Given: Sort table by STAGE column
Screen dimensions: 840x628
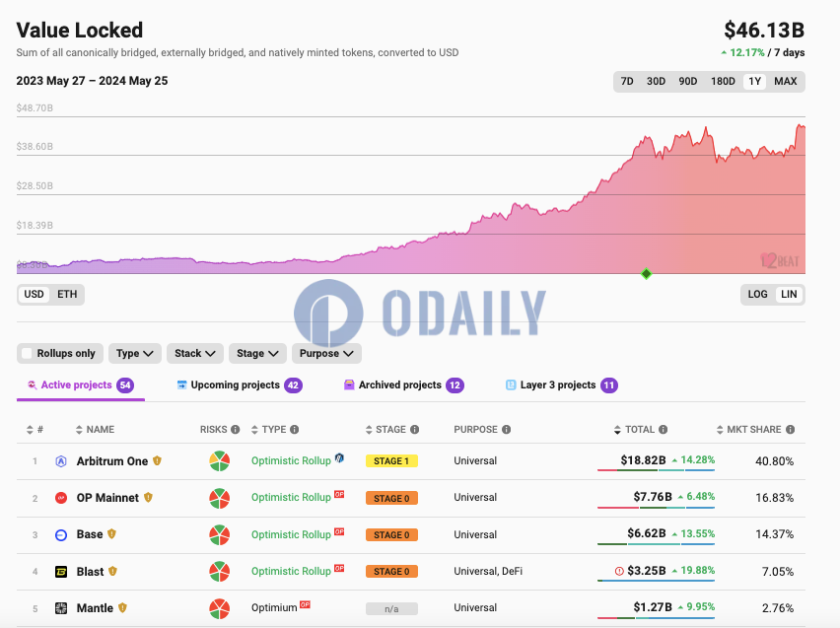Looking at the screenshot, I should 385,429.
